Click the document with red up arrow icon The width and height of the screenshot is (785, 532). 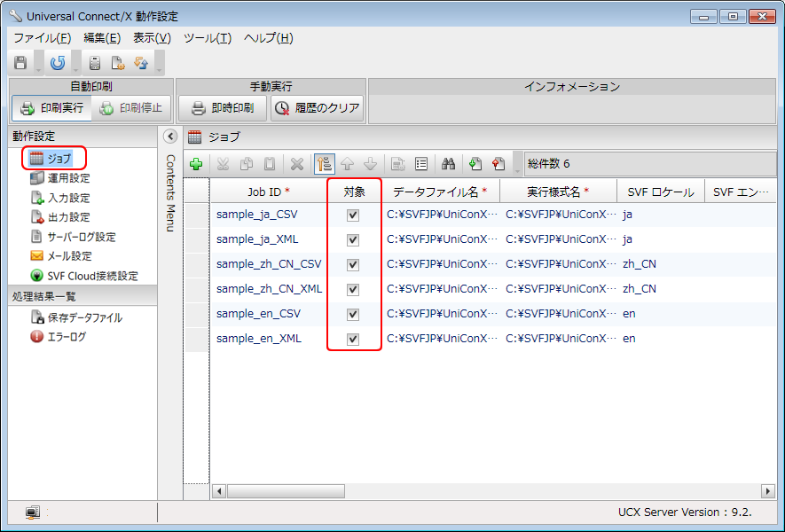coord(498,164)
